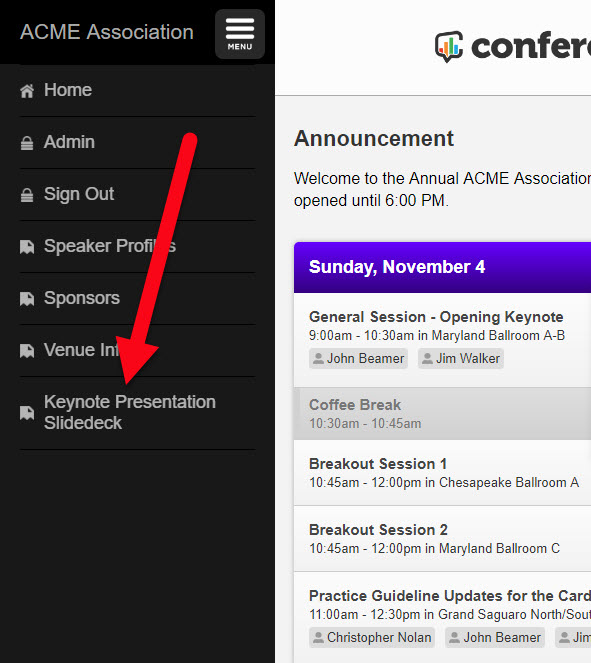Open General Session - Opening Keynote
Image resolution: width=591 pixels, height=663 pixels.
coord(442,340)
